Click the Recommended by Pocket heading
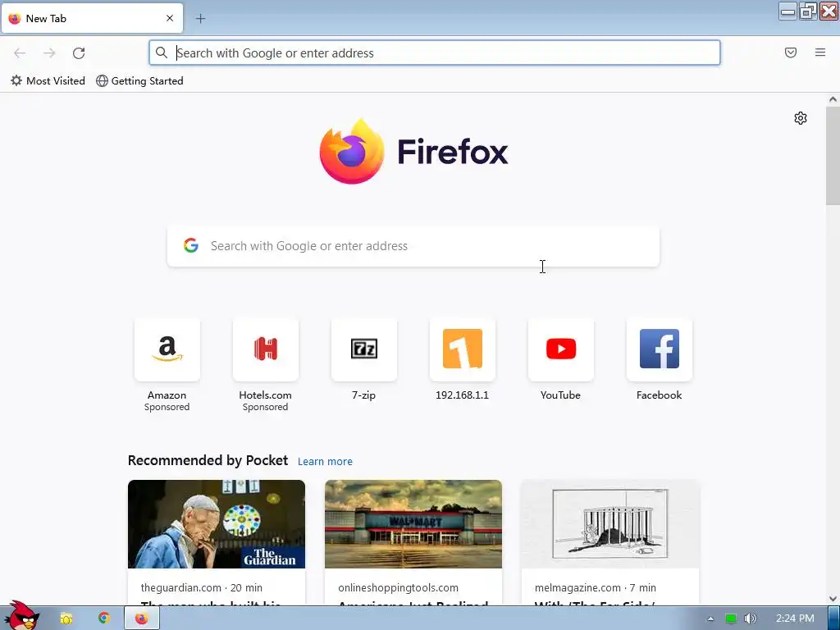840x630 pixels. point(208,460)
